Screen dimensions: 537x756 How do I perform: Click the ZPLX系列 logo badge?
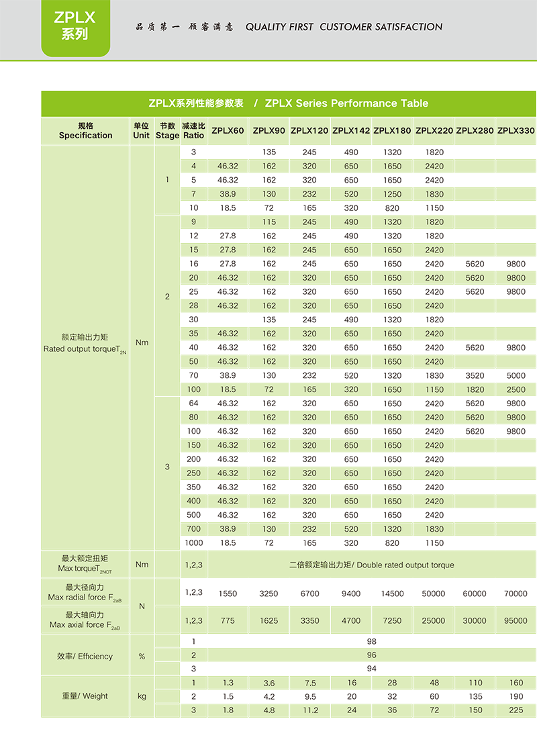75,26
